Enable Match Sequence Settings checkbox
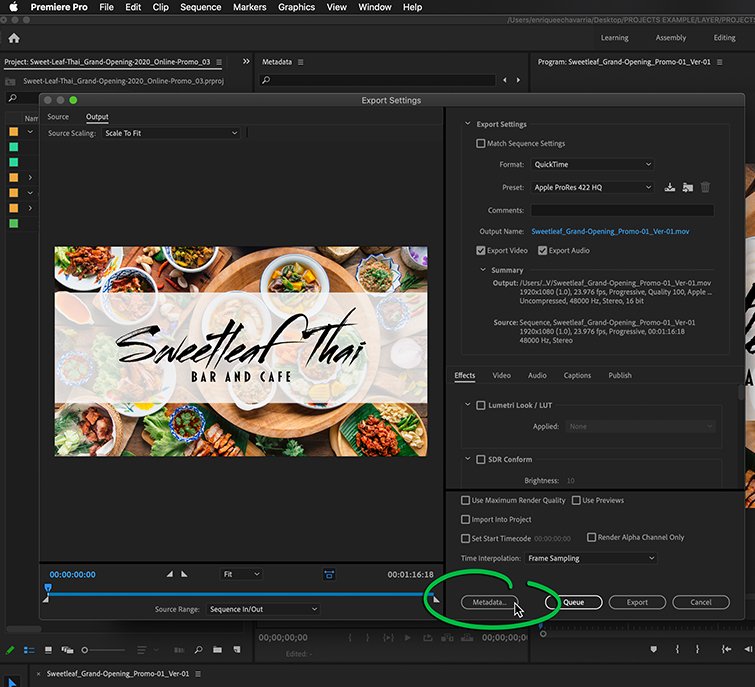The height and width of the screenshot is (687, 755). 480,143
